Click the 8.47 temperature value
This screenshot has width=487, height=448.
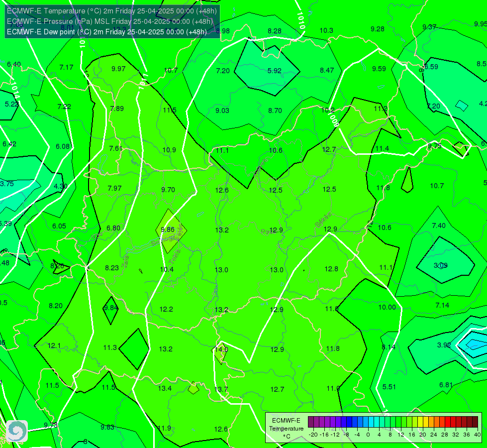pos(327,70)
